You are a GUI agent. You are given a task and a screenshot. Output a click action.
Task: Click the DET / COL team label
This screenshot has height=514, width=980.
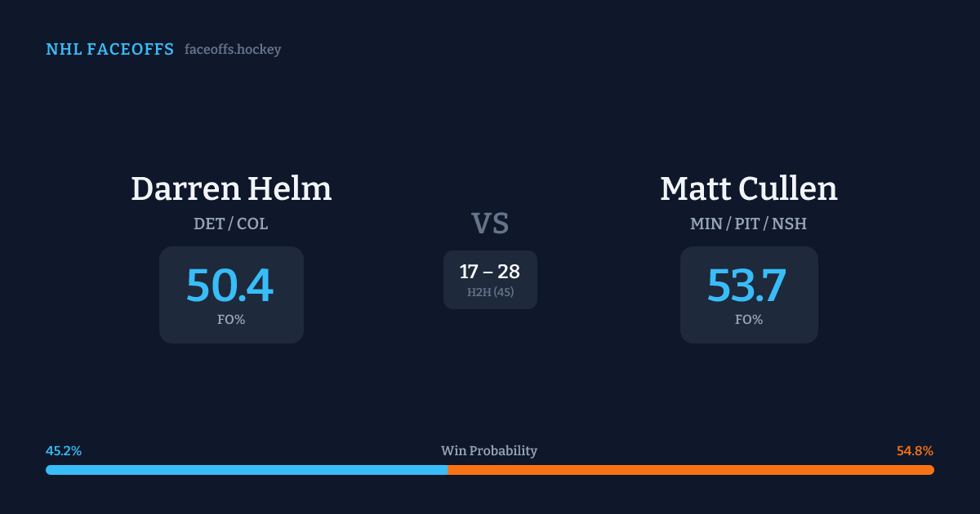click(231, 224)
